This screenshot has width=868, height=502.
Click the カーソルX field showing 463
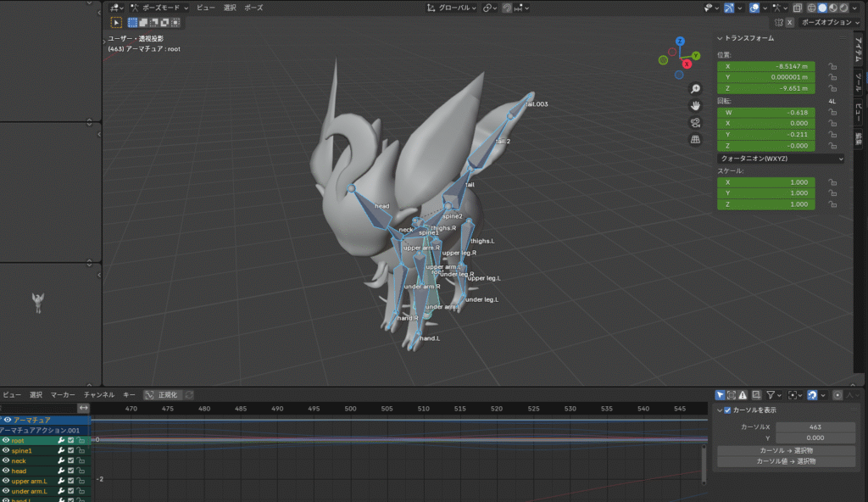coord(815,427)
